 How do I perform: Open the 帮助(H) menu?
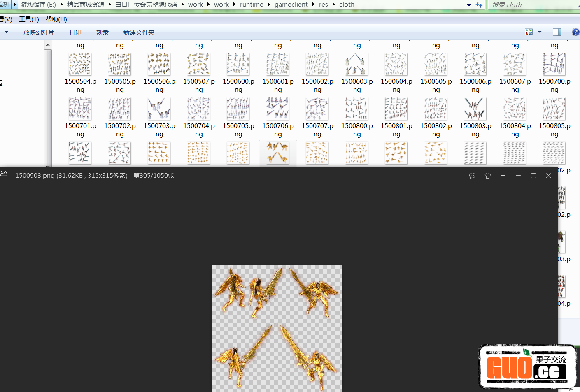coord(56,19)
